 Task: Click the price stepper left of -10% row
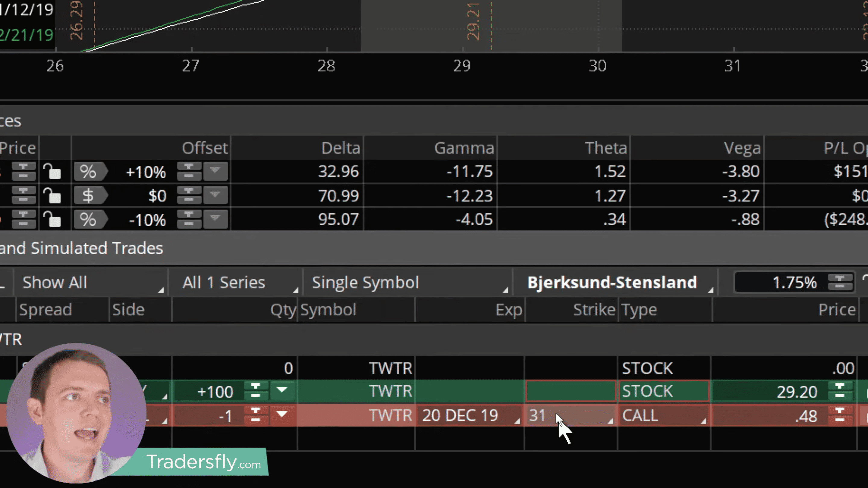[x=24, y=219]
